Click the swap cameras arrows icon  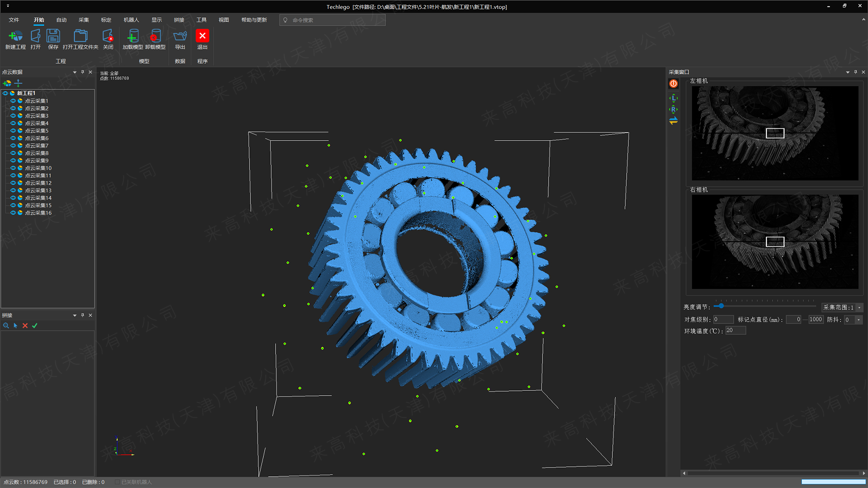pyautogui.click(x=673, y=121)
